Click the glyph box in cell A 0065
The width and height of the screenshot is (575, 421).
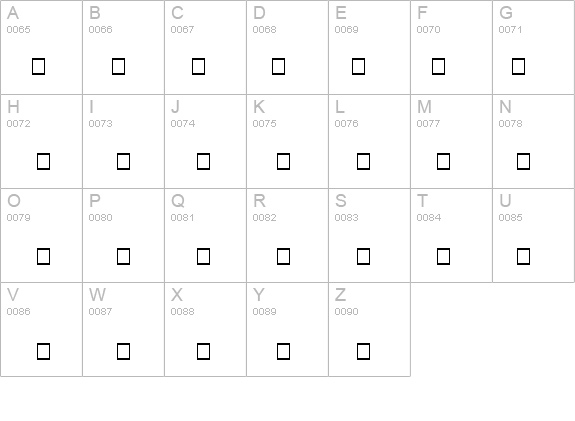click(x=39, y=66)
